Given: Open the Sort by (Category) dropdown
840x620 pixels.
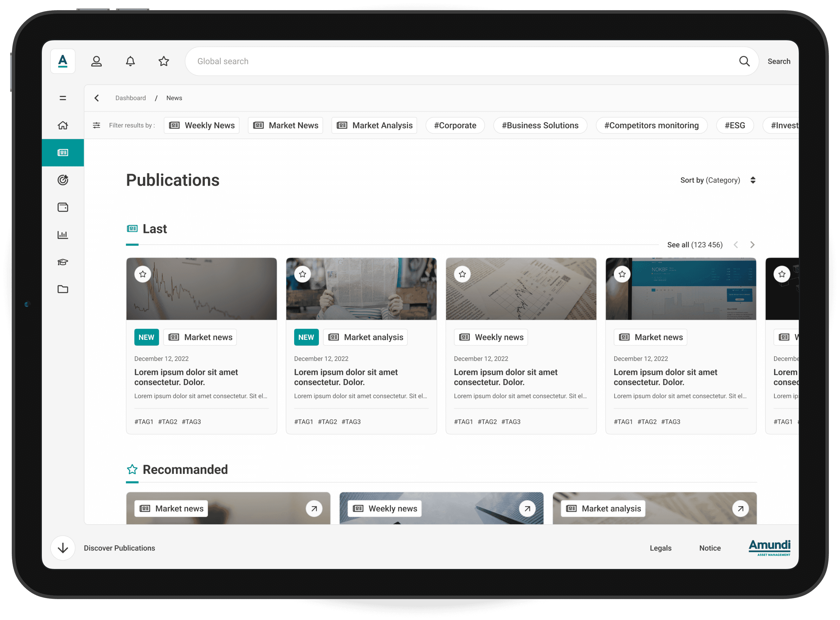Looking at the screenshot, I should (718, 180).
